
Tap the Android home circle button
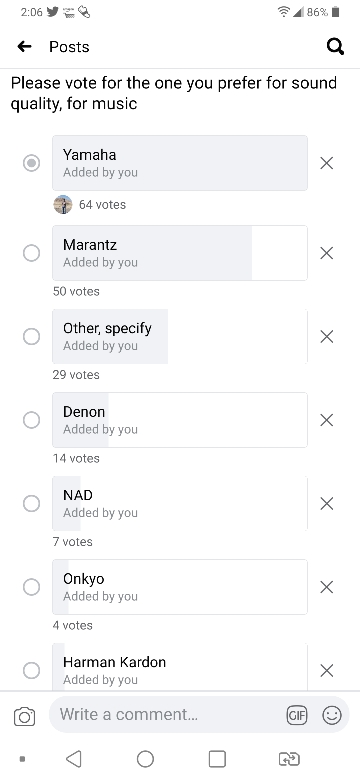coord(145,759)
